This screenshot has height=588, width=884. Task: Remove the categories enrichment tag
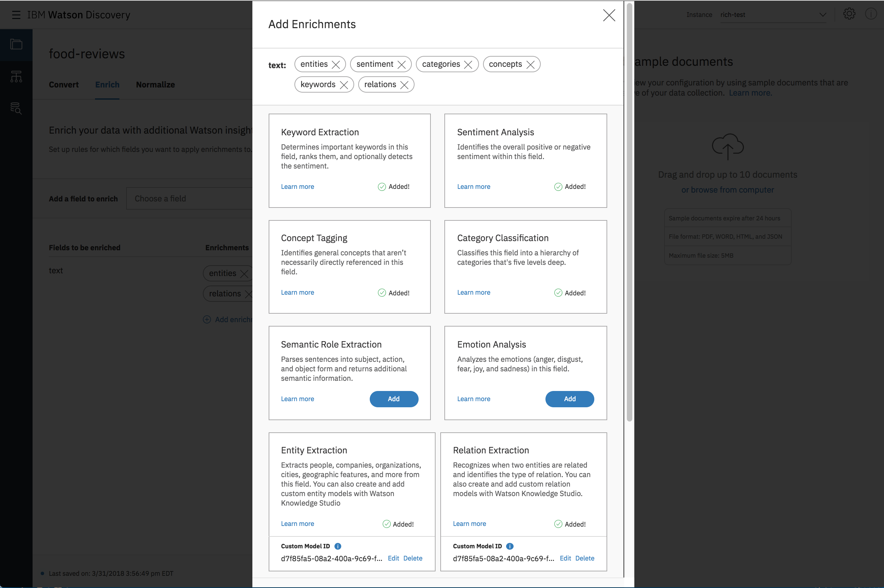pyautogui.click(x=468, y=64)
